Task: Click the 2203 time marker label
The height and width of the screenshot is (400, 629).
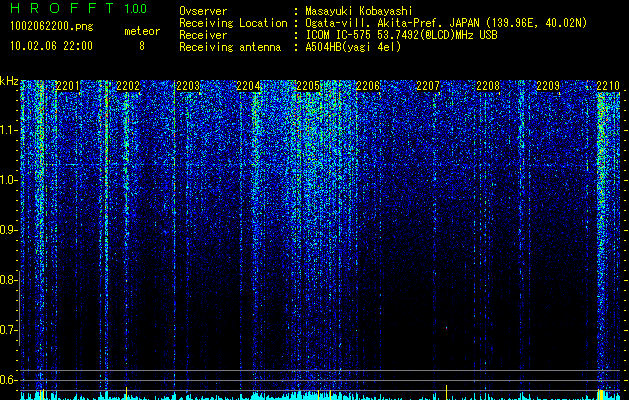Action: click(x=188, y=86)
